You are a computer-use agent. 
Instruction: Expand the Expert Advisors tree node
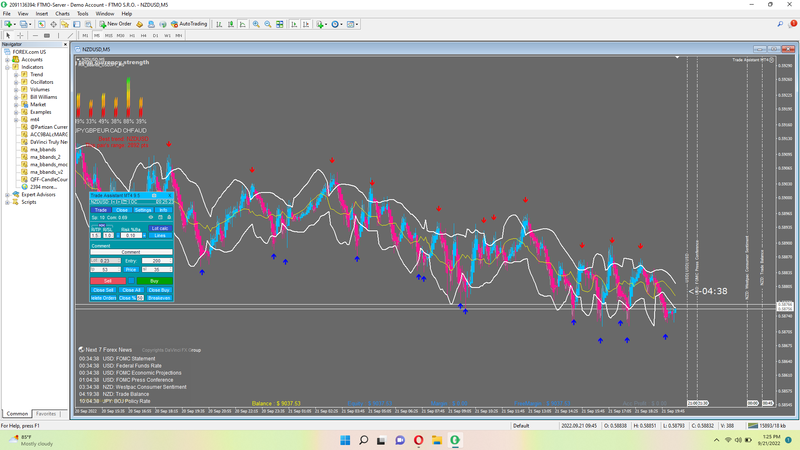point(7,194)
